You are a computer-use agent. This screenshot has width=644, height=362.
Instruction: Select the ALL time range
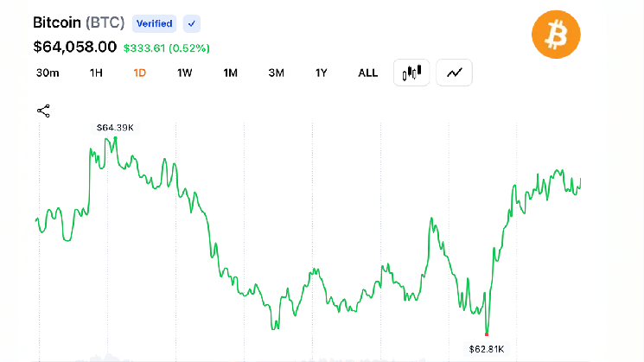[x=367, y=73]
